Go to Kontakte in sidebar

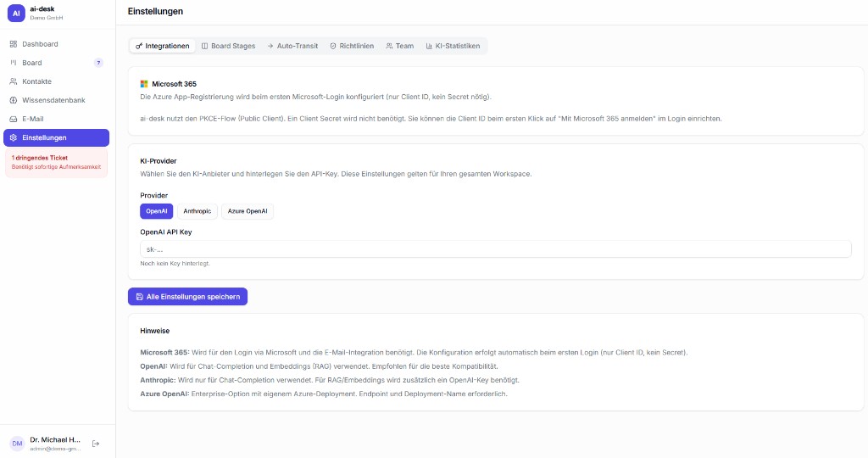pos(36,81)
